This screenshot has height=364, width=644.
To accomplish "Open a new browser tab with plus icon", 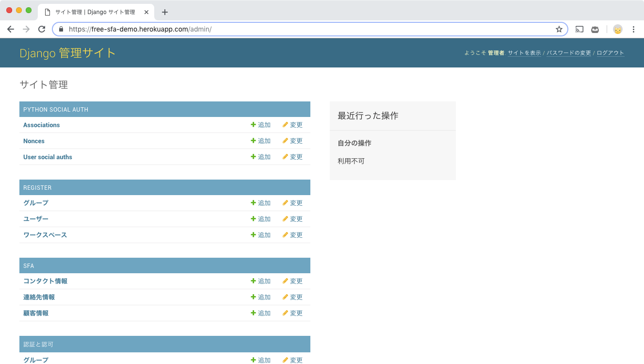I will tap(165, 12).
